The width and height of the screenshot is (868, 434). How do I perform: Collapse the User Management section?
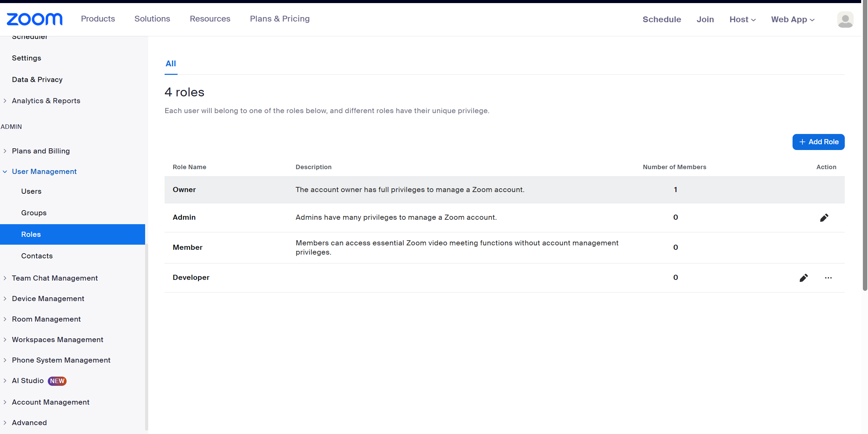click(x=44, y=172)
